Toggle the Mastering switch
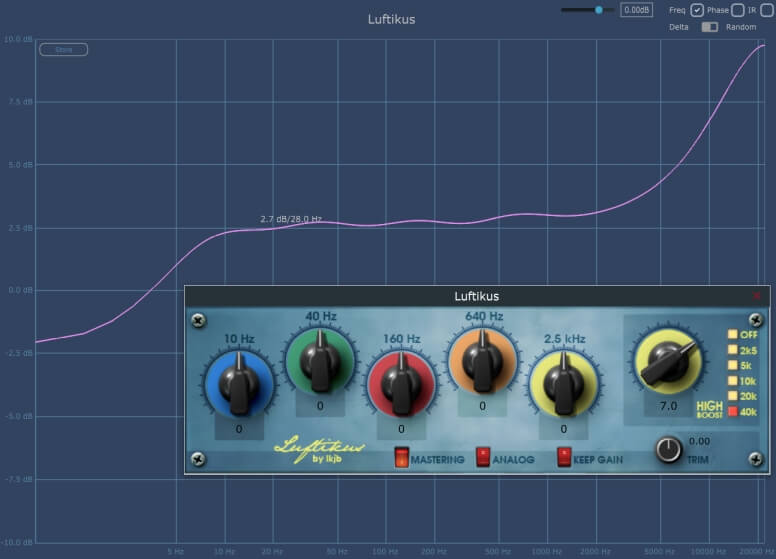The width and height of the screenshot is (776, 559). [401, 457]
